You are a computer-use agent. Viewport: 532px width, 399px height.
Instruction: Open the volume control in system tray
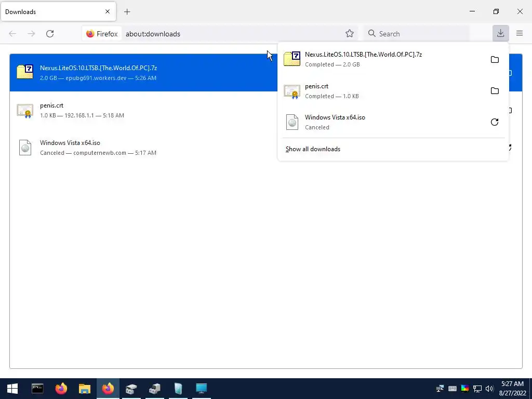(x=489, y=389)
